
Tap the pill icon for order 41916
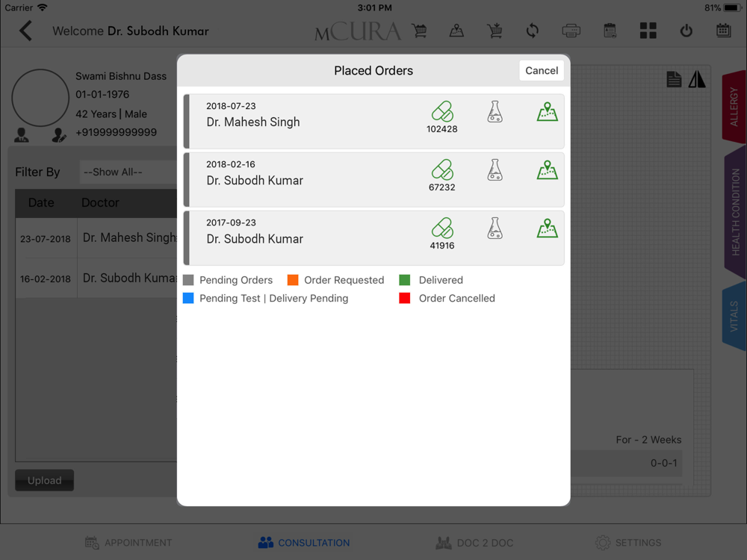coord(442,228)
